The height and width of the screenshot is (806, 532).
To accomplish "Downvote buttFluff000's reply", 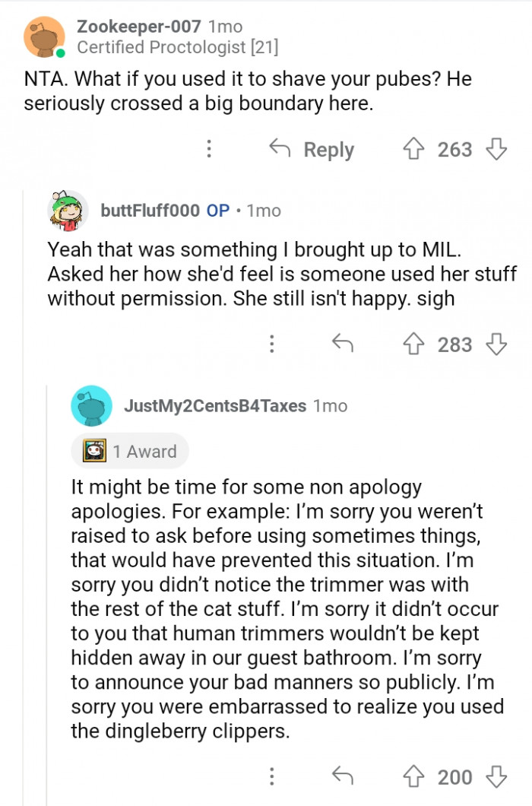I will (x=496, y=345).
